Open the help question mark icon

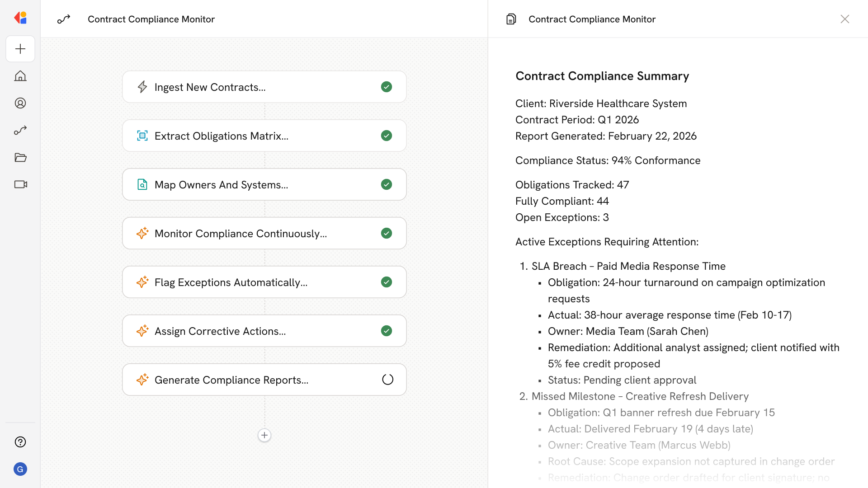click(x=20, y=442)
